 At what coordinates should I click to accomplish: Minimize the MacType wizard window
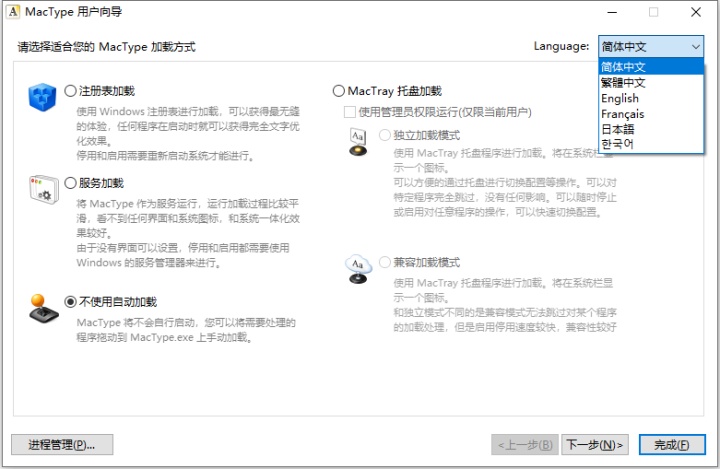tap(612, 12)
